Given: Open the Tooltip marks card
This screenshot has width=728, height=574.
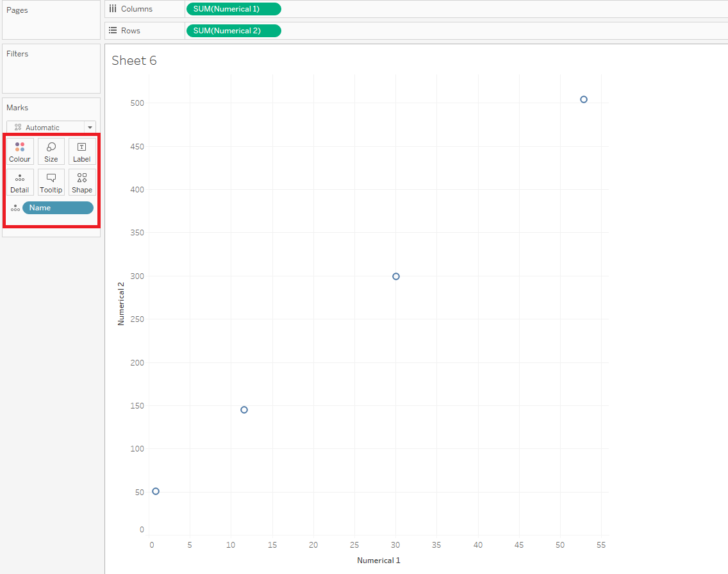Looking at the screenshot, I should [x=51, y=182].
